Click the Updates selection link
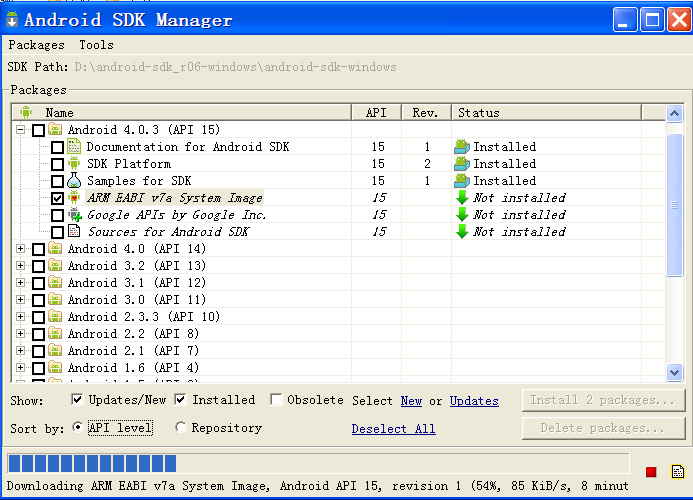The width and height of the screenshot is (693, 500). (473, 401)
